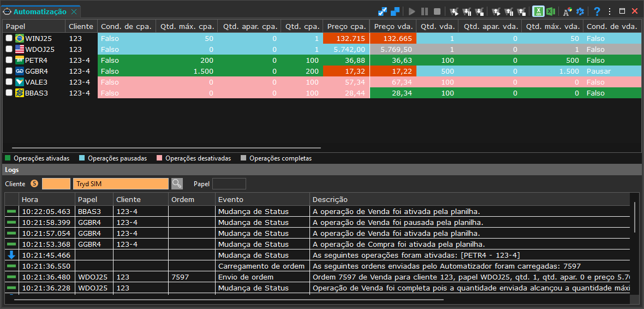Viewport: 644px width, 309px height.
Task: Click the Pause operations toolbar button
Action: tap(425, 11)
